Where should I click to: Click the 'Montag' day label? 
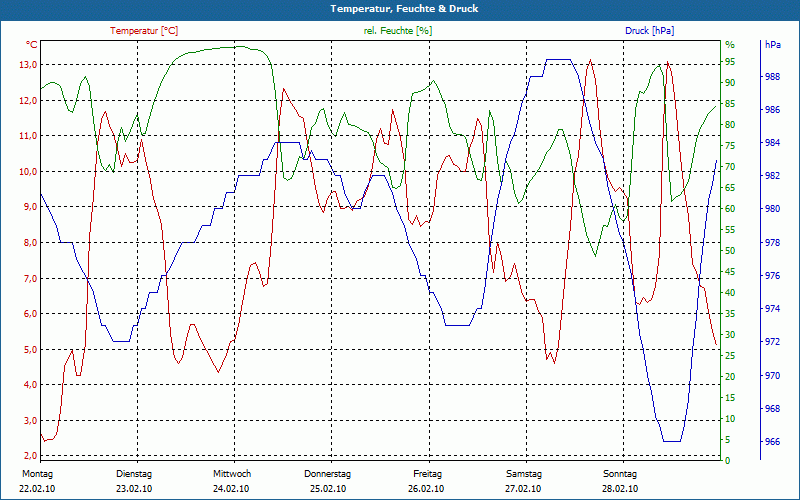[x=38, y=474]
